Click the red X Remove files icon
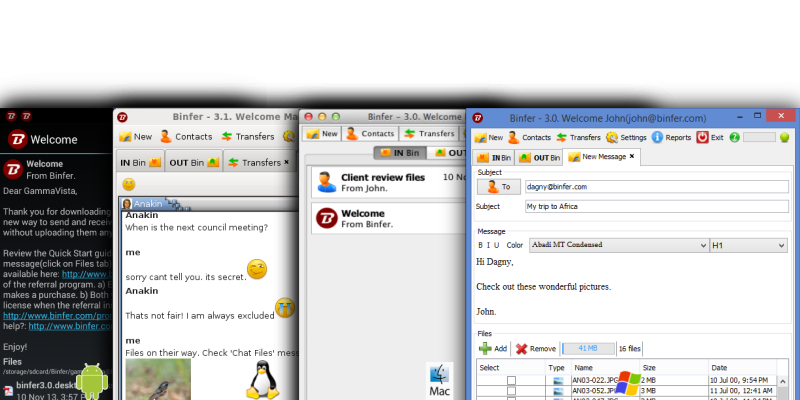This screenshot has height=400, width=800. pos(521,349)
